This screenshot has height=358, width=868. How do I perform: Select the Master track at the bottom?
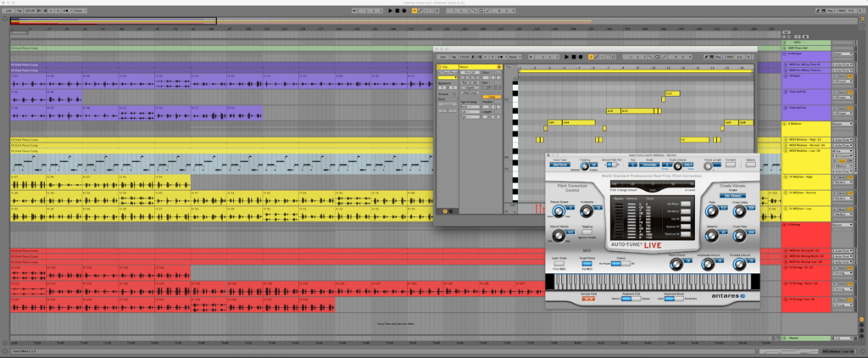(805, 338)
